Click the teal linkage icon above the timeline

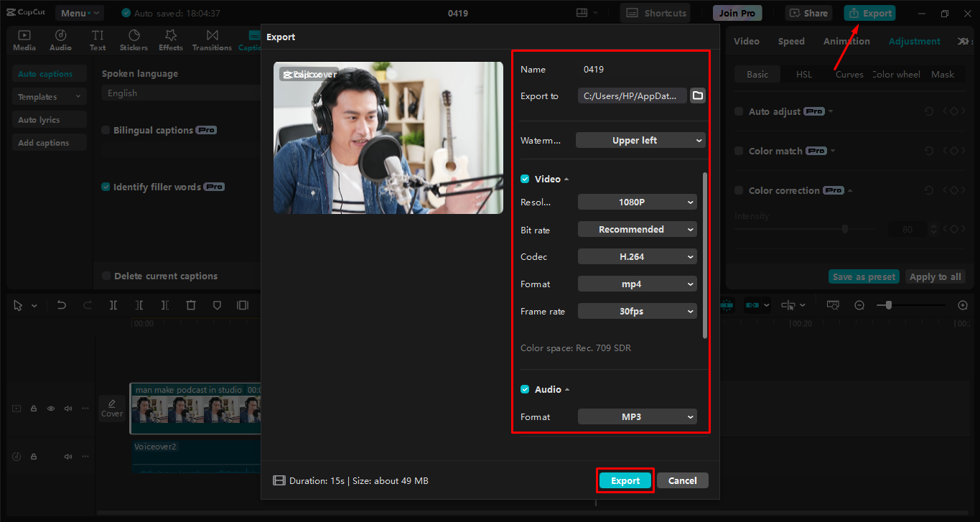click(x=753, y=305)
